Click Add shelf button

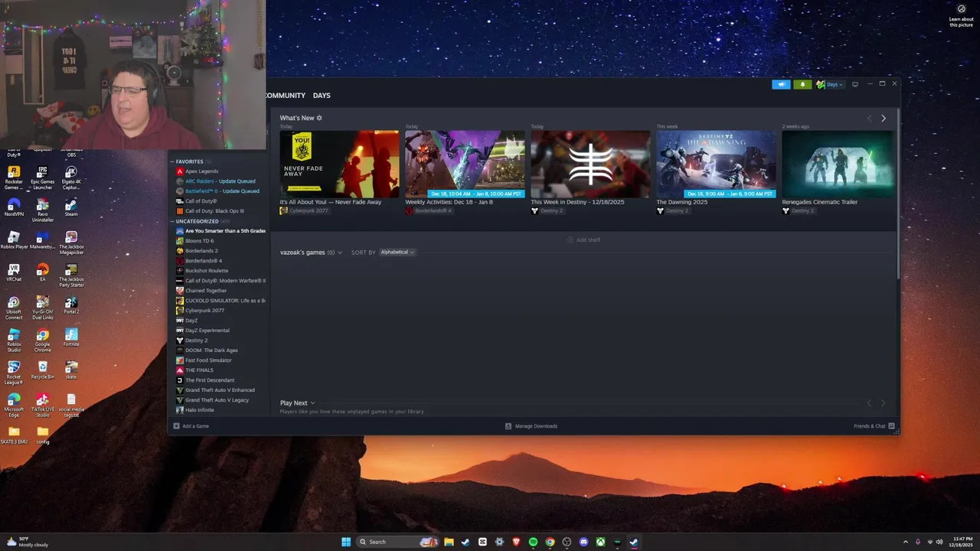[583, 240]
